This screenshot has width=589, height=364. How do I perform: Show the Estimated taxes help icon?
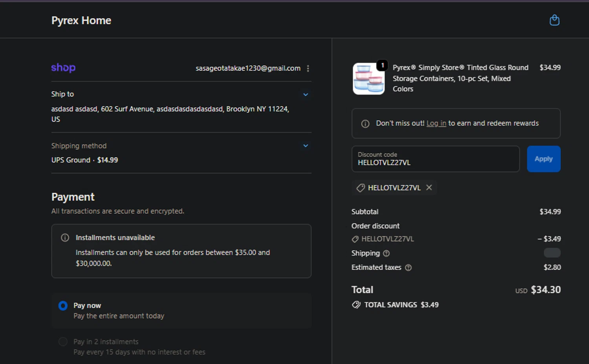pyautogui.click(x=408, y=268)
